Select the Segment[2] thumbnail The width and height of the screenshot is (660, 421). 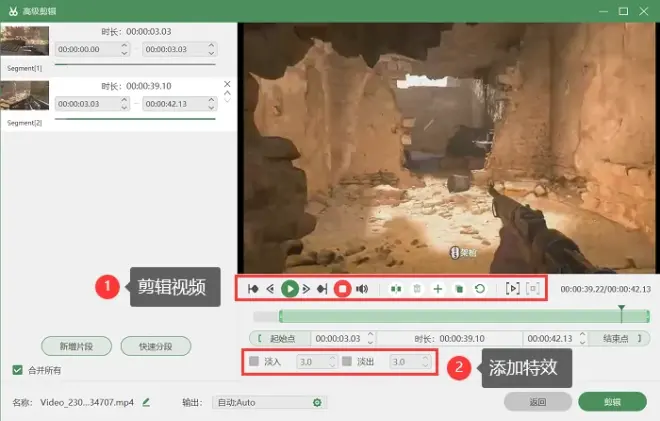point(25,96)
